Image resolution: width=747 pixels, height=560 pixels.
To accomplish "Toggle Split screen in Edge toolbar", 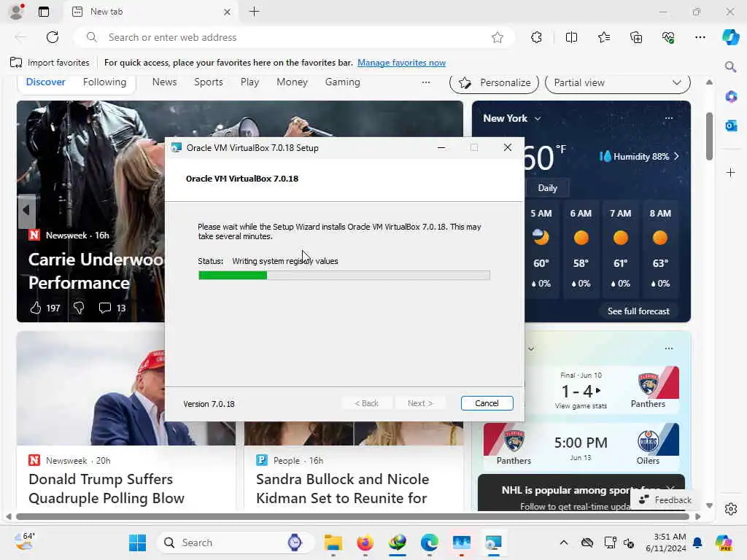I will click(571, 37).
